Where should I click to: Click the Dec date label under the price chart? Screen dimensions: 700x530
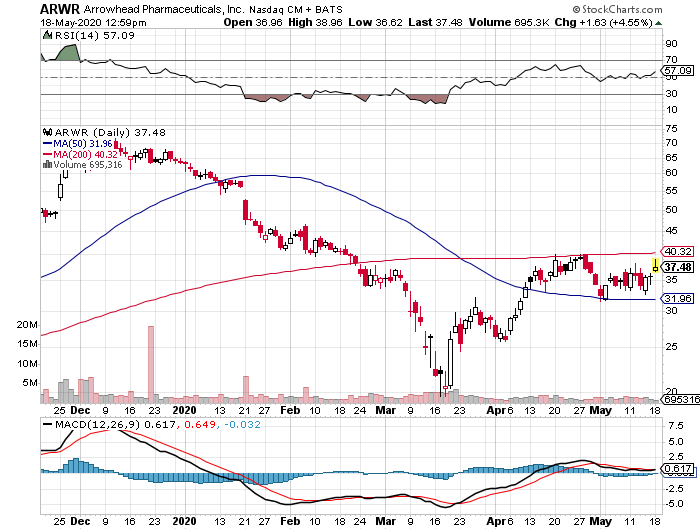(80, 410)
